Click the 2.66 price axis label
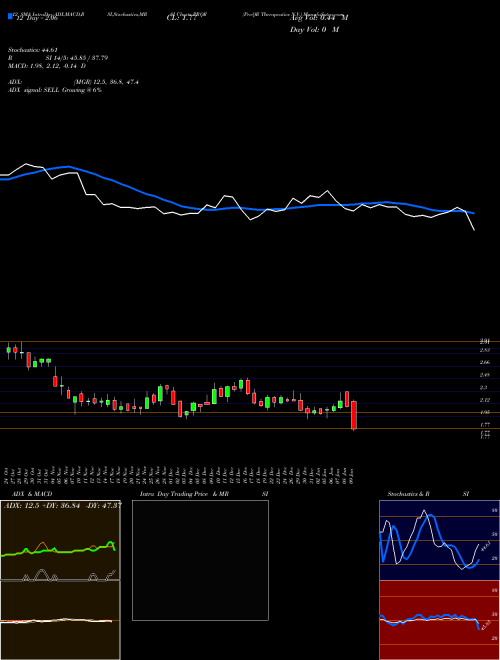Screen dimensions: 500x660 (485, 362)
